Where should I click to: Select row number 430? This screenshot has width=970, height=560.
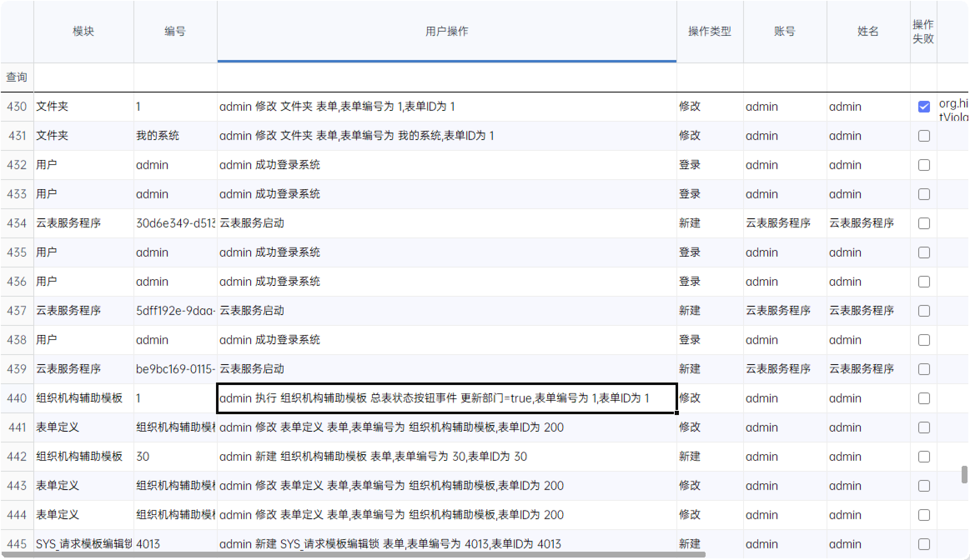click(x=17, y=107)
